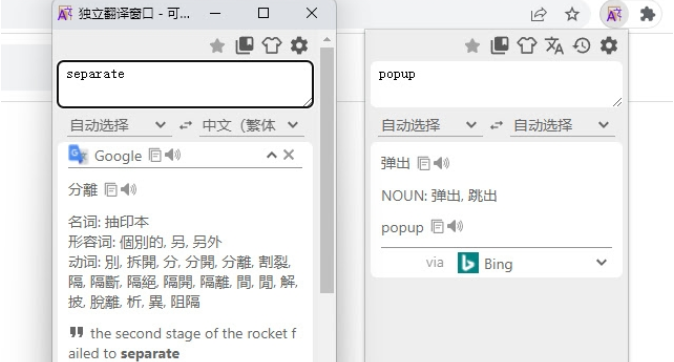Play audio for the popup source text
Screen dimensions: 674x362
tap(455, 226)
